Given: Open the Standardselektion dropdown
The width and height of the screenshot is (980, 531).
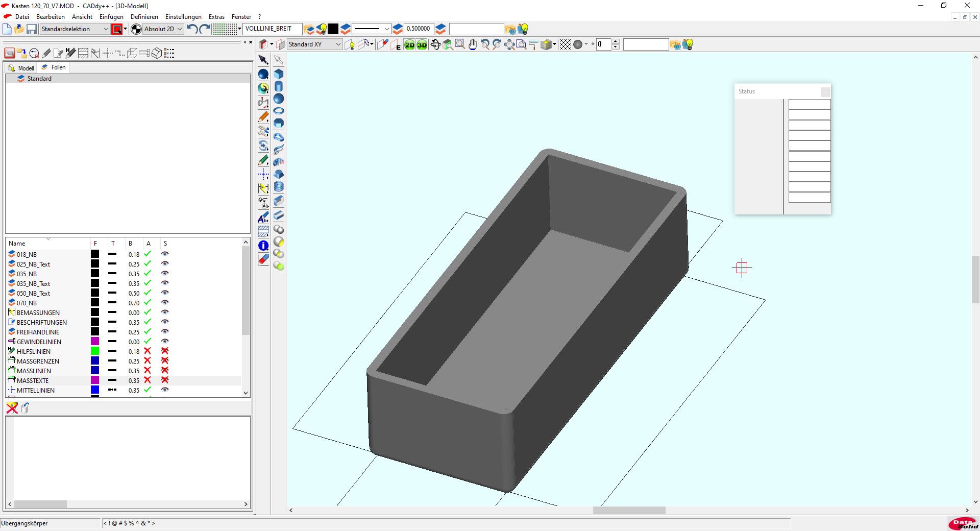Looking at the screenshot, I should [106, 29].
